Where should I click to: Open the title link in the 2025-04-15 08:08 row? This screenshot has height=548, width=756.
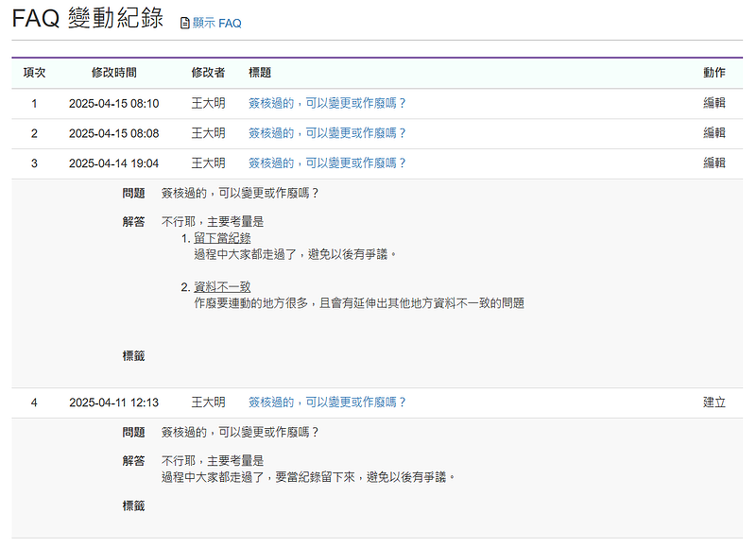pyautogui.click(x=327, y=133)
